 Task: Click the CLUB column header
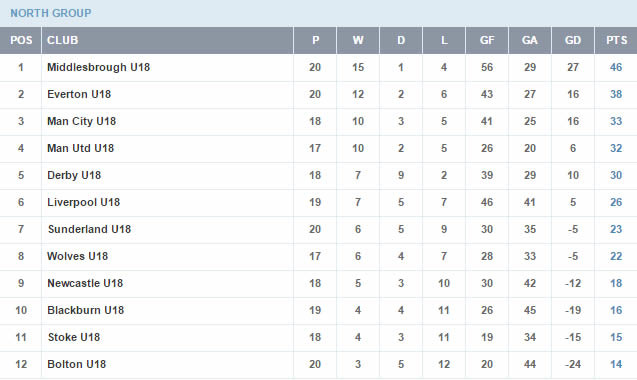62,40
